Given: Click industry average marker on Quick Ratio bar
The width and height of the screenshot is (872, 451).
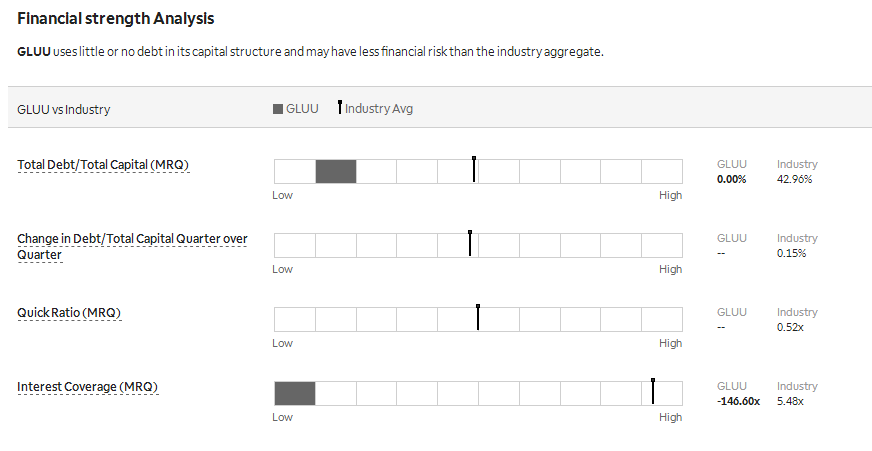Looking at the screenshot, I should tap(478, 318).
